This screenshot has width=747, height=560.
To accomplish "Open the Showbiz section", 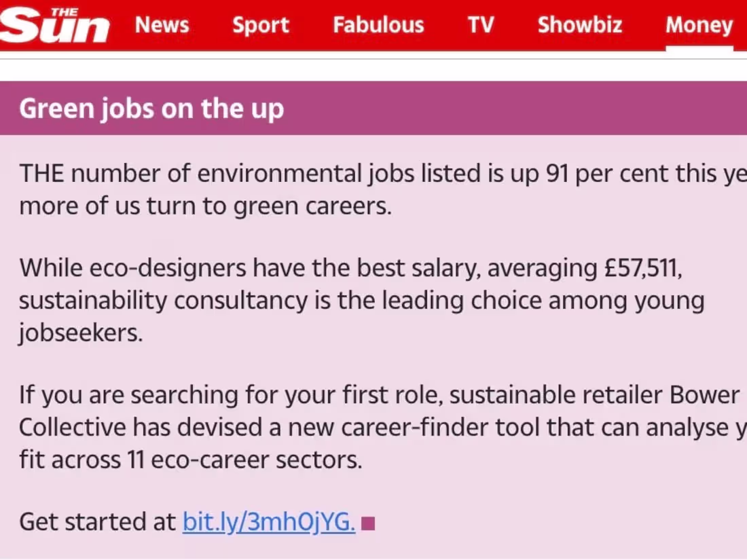I will [579, 25].
